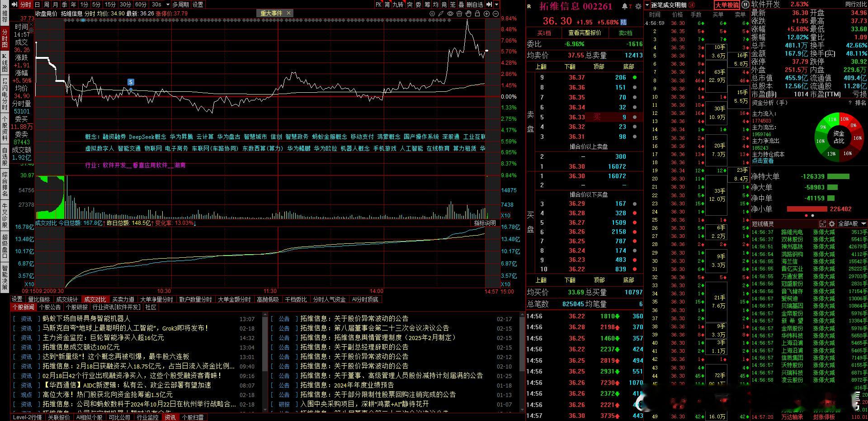Select the 多周期 menu item
The image size is (868, 421).
[x=180, y=5]
